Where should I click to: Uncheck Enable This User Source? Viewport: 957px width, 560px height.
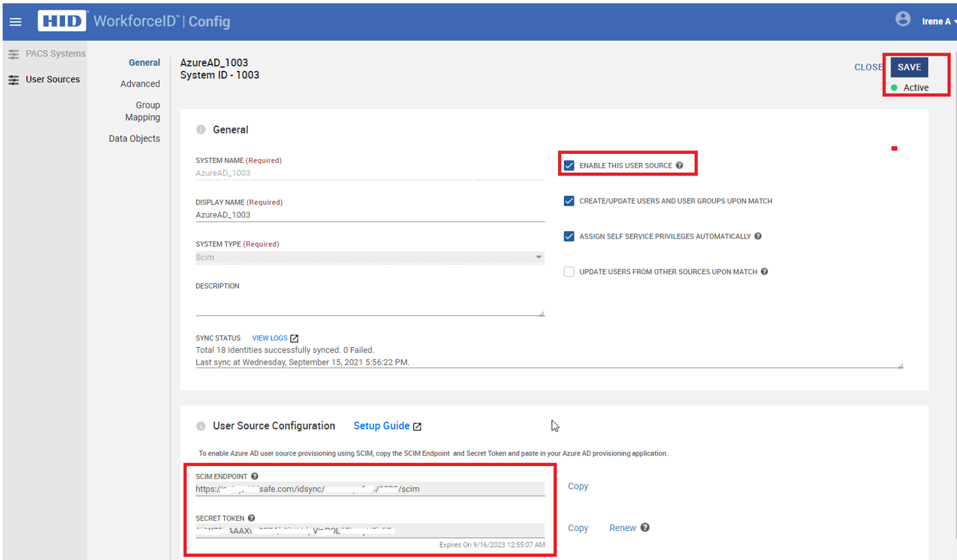[x=569, y=166]
